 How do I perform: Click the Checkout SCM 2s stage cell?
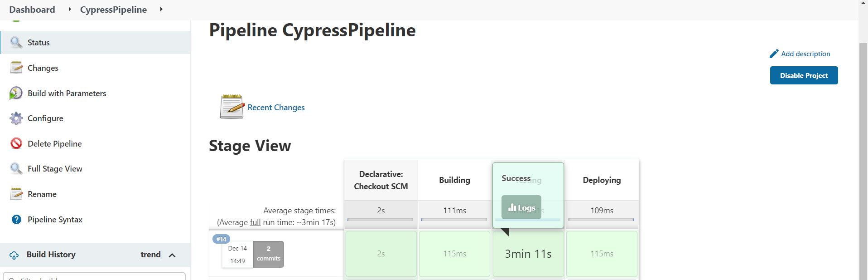pos(381,254)
